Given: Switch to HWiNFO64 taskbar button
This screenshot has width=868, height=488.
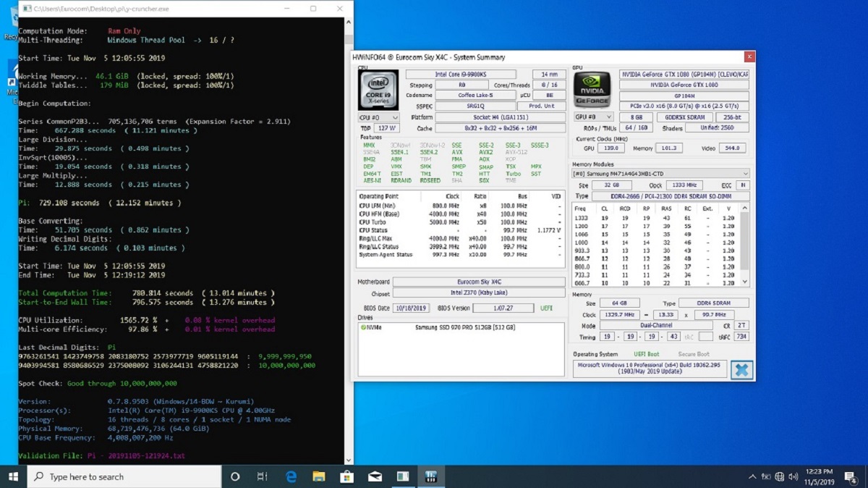Looking at the screenshot, I should (431, 476).
